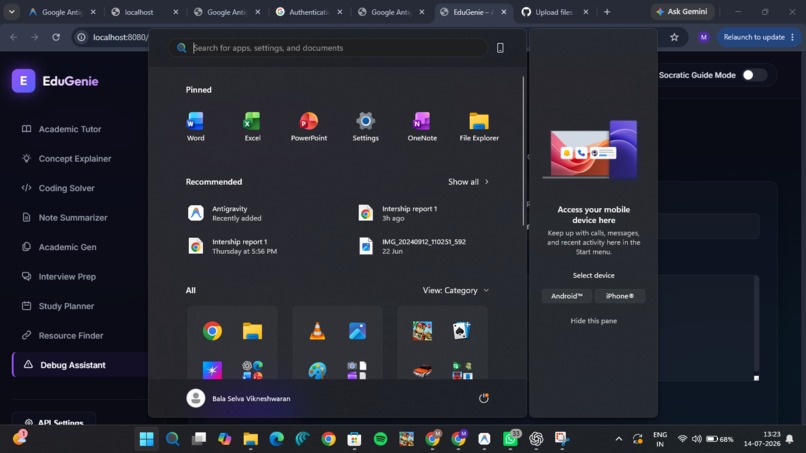Viewport: 806px width, 453px height.
Task: Select Academic Gen sidebar item
Action: pyautogui.click(x=67, y=247)
